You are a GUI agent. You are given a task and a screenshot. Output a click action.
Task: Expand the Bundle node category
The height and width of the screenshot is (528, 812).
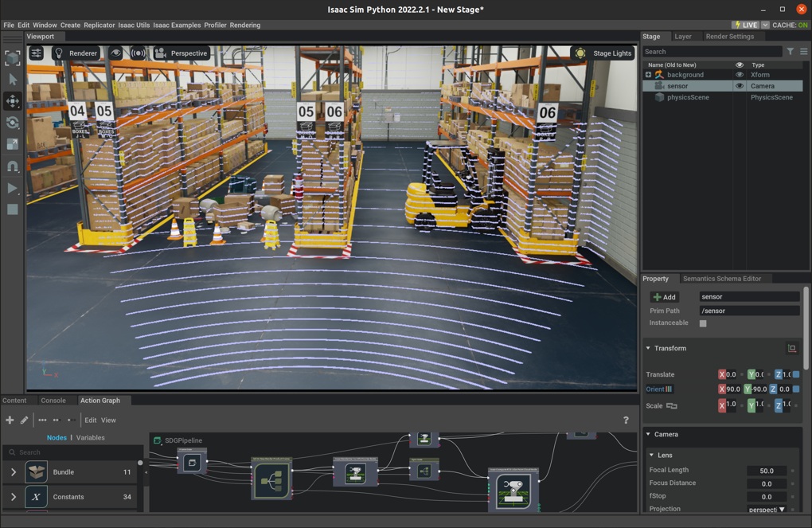(x=14, y=472)
